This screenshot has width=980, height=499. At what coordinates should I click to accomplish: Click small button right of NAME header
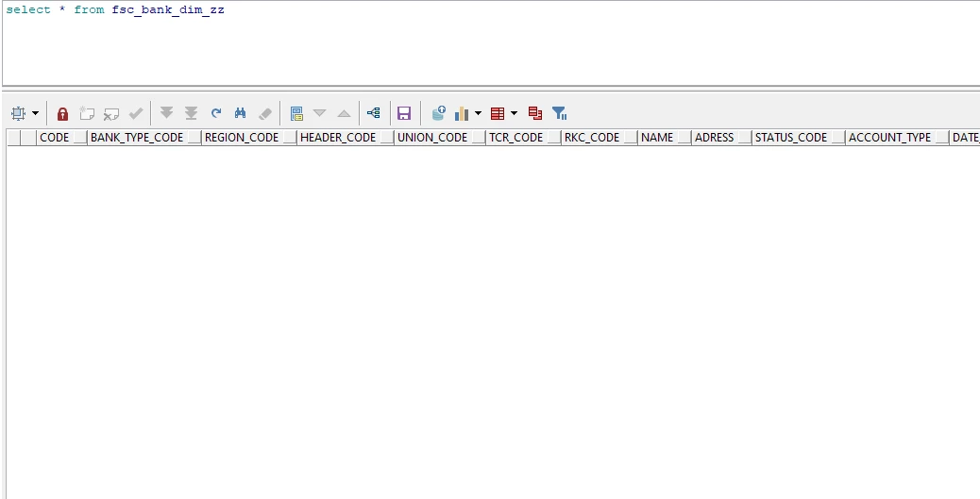click(684, 138)
